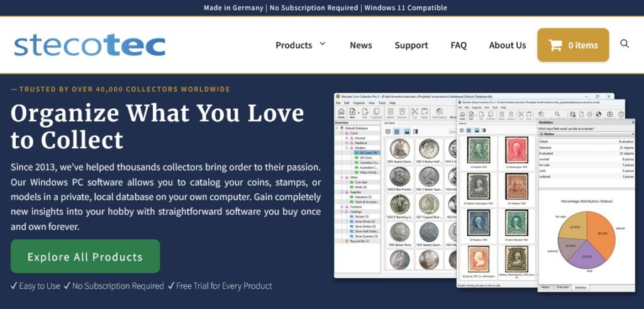The image size is (644, 309).
Task: Switch to History tab in Statistics panel
Action: pos(546,287)
